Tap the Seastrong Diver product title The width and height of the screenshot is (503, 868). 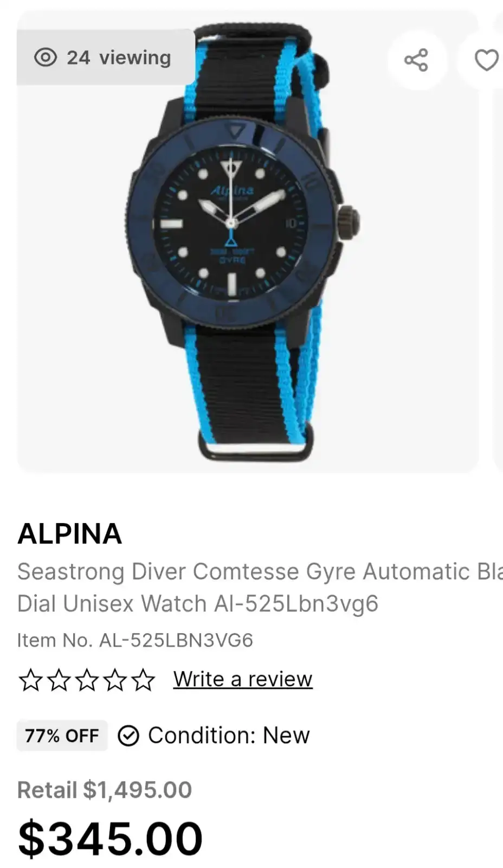click(x=260, y=588)
